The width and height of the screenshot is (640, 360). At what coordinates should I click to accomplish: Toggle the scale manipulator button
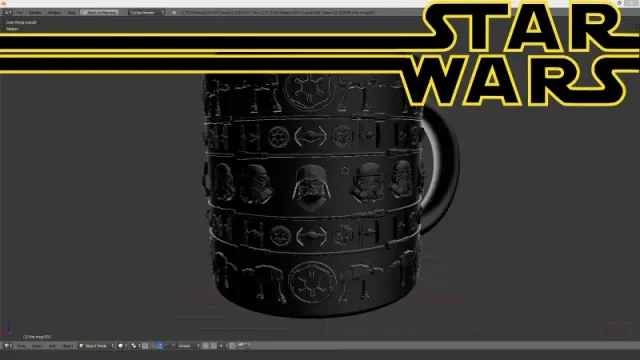point(173,346)
